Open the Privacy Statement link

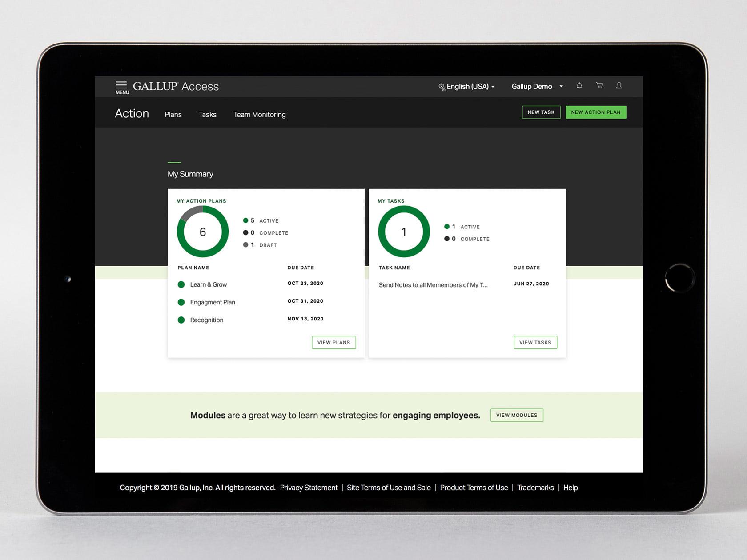coord(309,488)
